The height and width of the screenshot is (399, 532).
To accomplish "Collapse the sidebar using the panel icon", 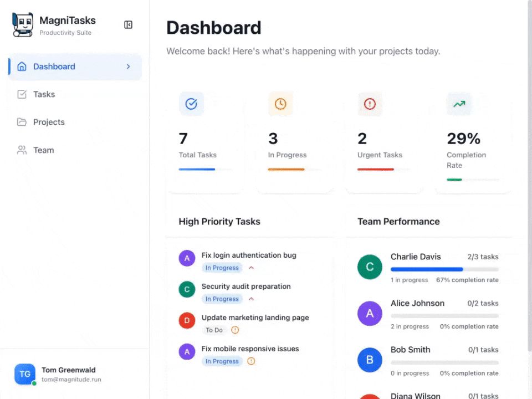I will (x=128, y=24).
